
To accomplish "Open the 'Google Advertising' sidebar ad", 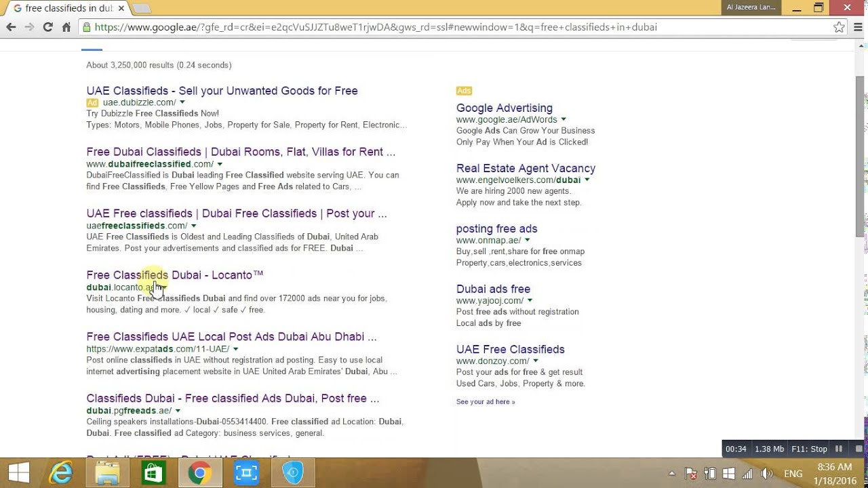I will point(505,108).
